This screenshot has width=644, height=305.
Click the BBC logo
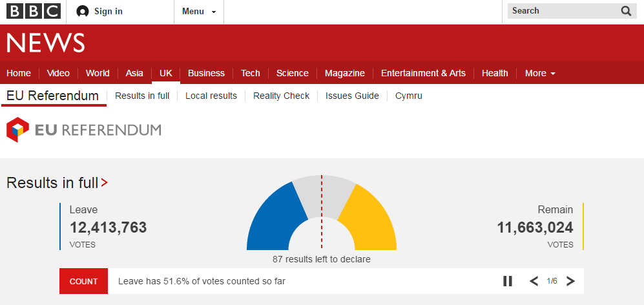(x=34, y=11)
